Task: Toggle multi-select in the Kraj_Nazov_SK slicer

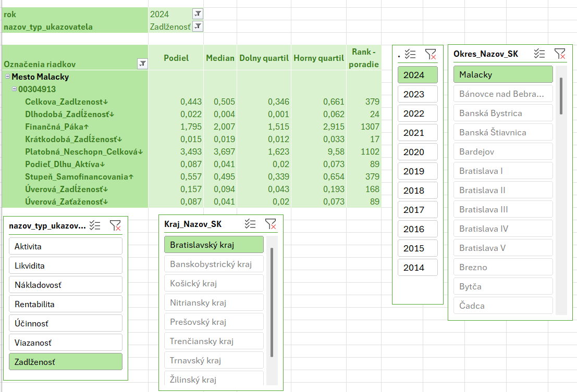Action: pyautogui.click(x=250, y=224)
